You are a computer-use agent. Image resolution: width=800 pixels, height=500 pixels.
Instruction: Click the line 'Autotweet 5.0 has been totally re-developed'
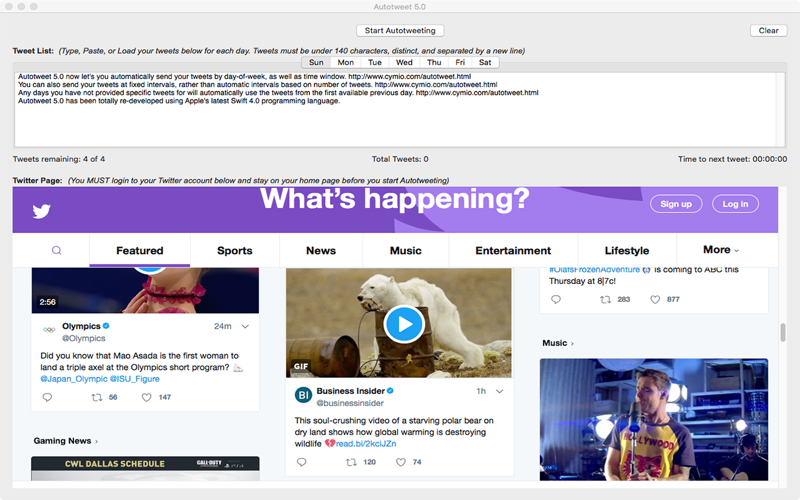[179, 101]
